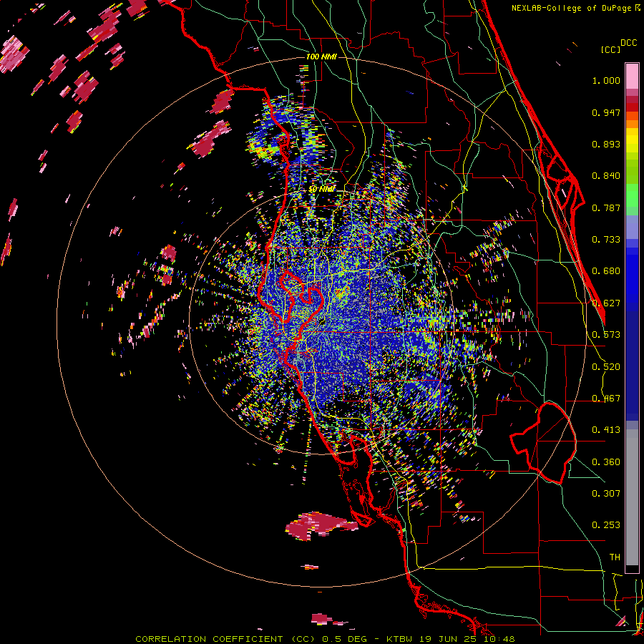Select the 0.573 scale value
This screenshot has width=644, height=644.
[606, 335]
